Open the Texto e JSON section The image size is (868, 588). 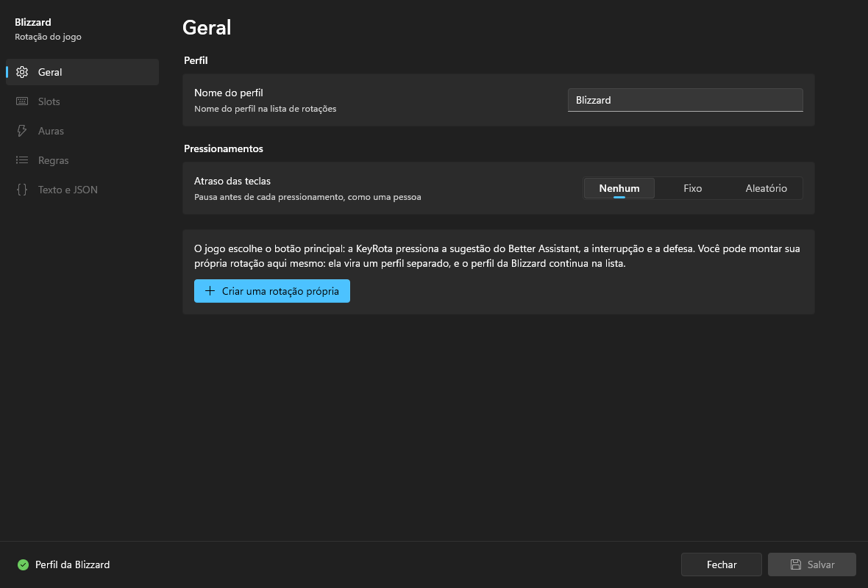(82, 189)
